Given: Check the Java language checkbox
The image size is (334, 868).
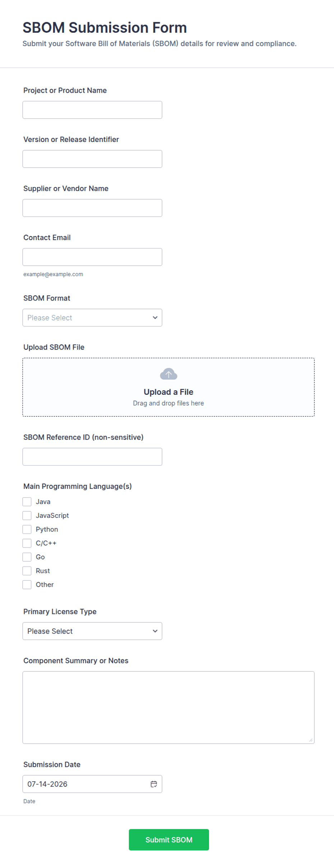Looking at the screenshot, I should [x=27, y=502].
